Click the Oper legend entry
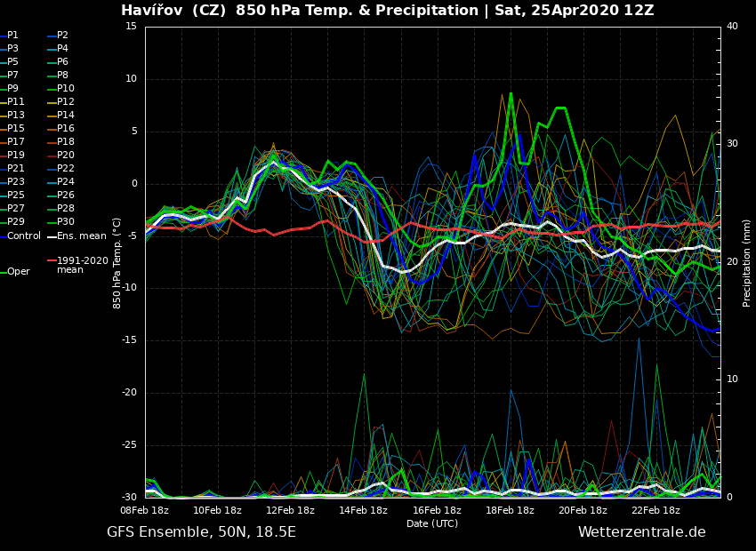 tap(19, 272)
